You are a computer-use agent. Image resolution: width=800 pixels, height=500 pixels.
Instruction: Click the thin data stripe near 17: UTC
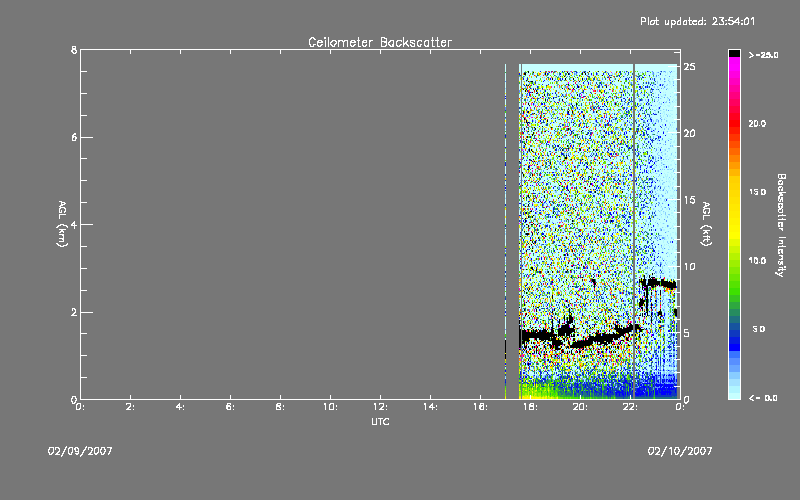(506, 231)
